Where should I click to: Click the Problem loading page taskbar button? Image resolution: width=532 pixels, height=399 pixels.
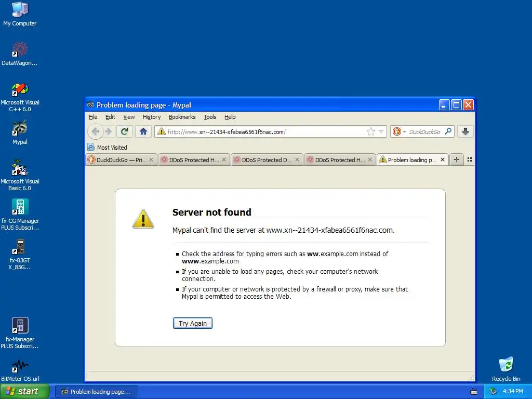tap(96, 392)
